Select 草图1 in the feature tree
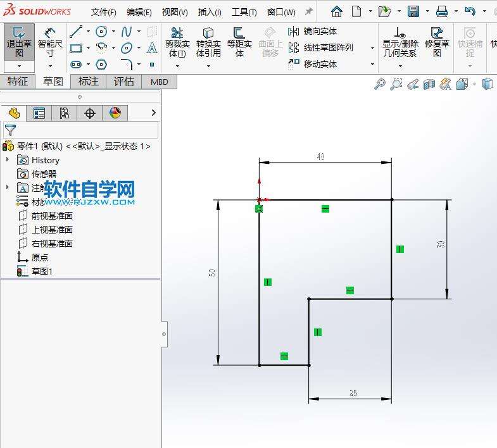 42,271
